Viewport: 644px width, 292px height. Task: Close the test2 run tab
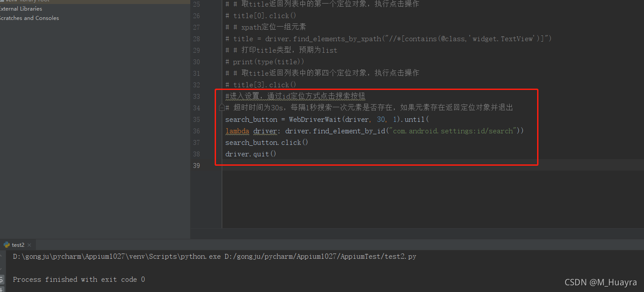(29, 245)
